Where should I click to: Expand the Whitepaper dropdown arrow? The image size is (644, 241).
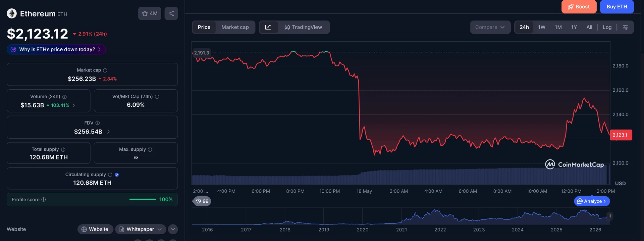(x=160, y=229)
